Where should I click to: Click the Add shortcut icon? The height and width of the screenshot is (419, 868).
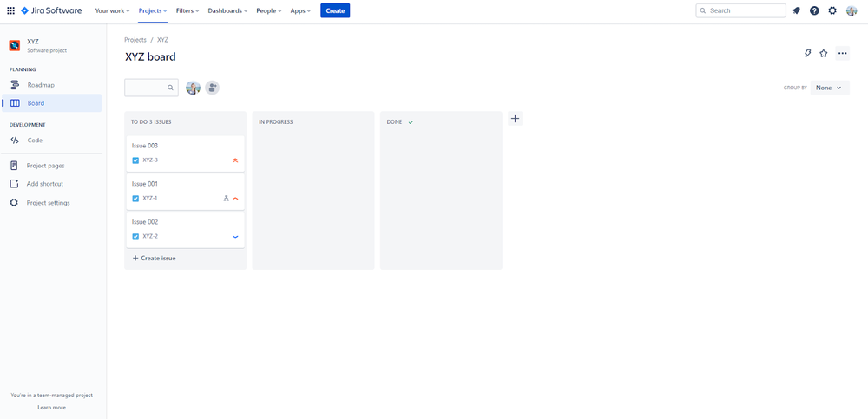(x=15, y=184)
